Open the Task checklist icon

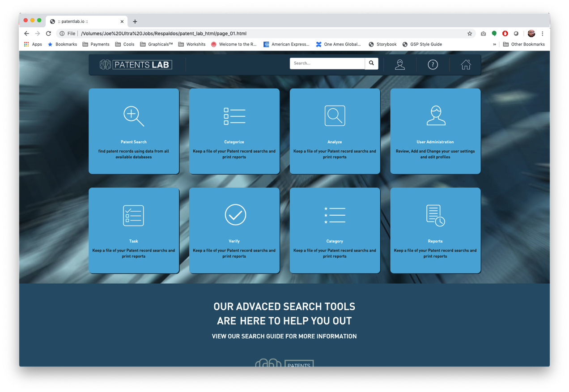(133, 216)
